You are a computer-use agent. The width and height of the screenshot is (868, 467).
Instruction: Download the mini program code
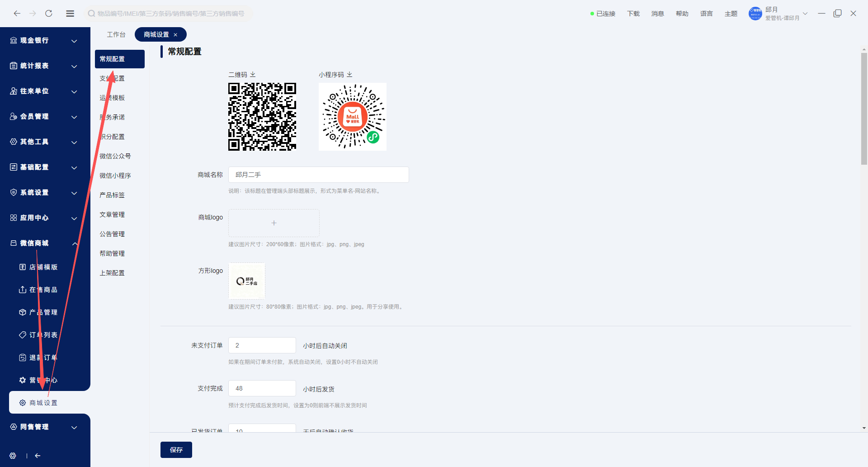pyautogui.click(x=349, y=74)
